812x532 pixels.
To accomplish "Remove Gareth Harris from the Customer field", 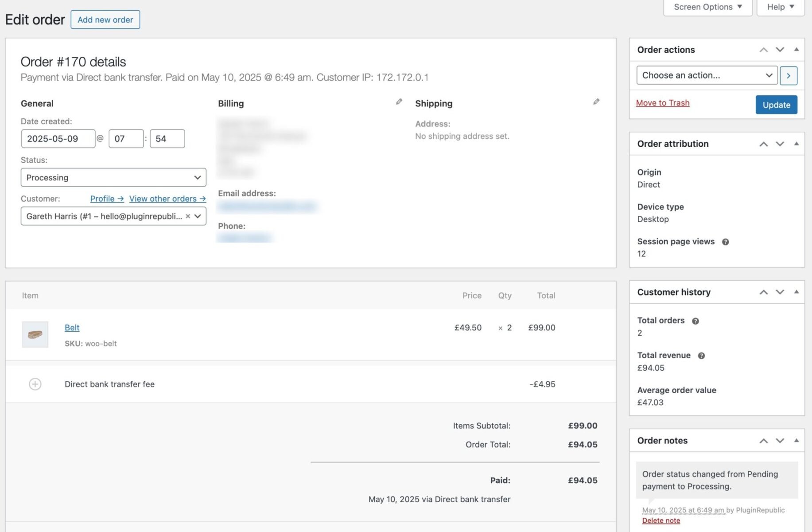I will (188, 216).
